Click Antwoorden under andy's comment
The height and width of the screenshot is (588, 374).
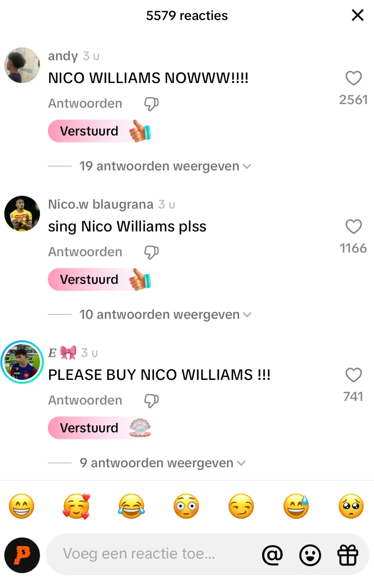click(85, 103)
